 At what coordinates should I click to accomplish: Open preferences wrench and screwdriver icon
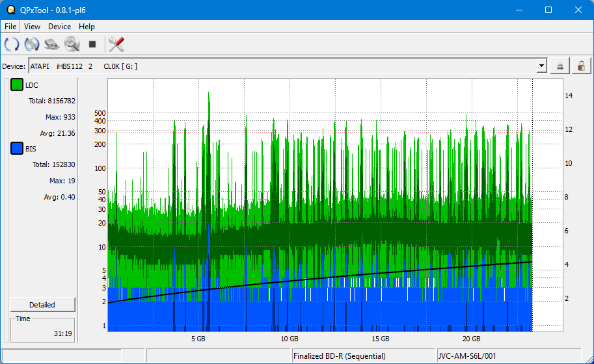[x=116, y=44]
